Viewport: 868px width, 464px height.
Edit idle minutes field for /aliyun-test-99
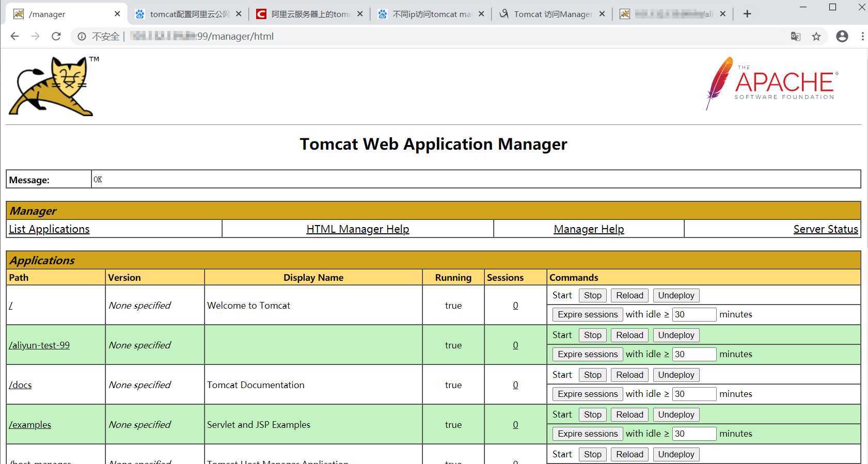(694, 354)
